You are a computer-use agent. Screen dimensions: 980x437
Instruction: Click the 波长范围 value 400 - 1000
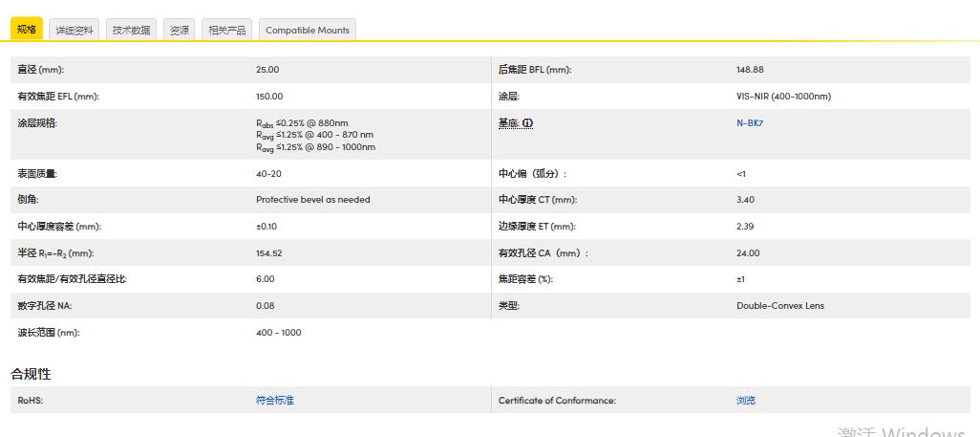(x=278, y=333)
